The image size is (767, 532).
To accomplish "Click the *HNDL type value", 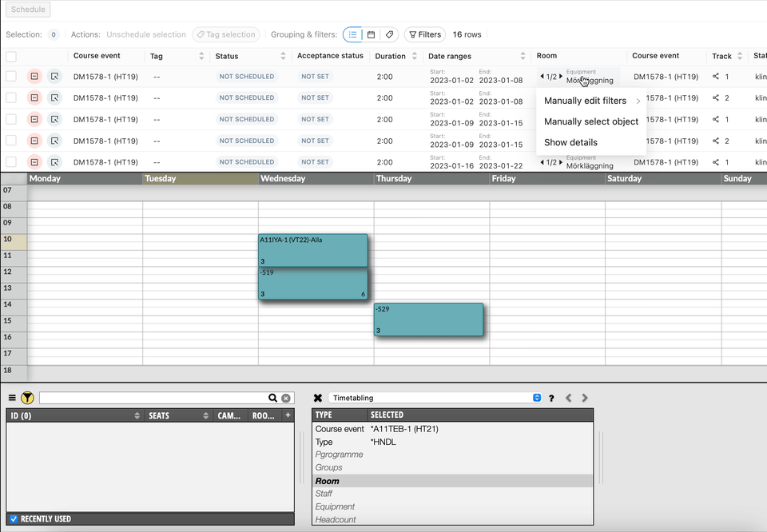I will coord(383,442).
